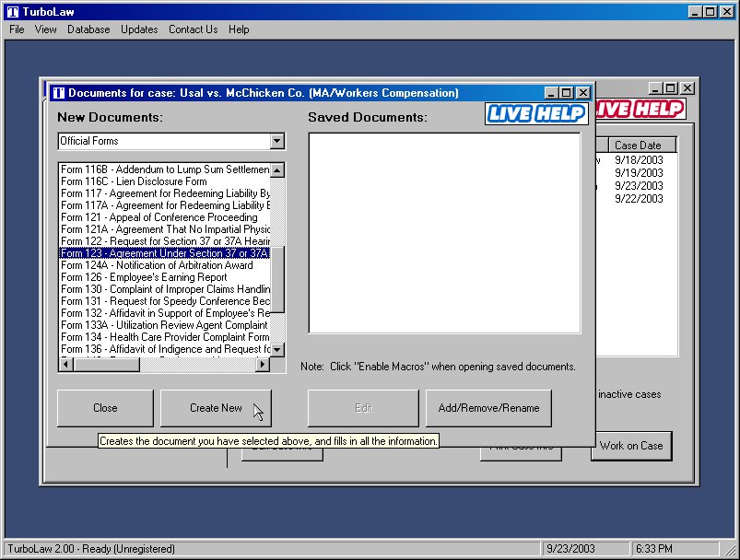Viewport: 740px width, 560px height.
Task: Click the forms list scroll right arrow
Action: click(263, 364)
